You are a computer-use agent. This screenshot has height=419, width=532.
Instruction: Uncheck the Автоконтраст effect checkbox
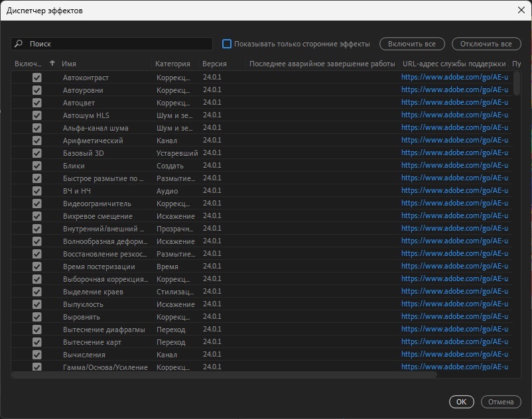point(37,78)
